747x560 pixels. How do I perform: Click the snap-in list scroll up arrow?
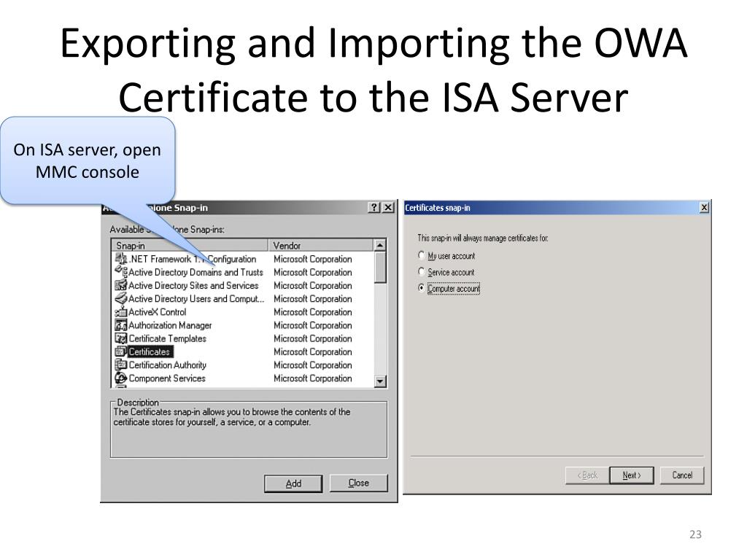[380, 245]
